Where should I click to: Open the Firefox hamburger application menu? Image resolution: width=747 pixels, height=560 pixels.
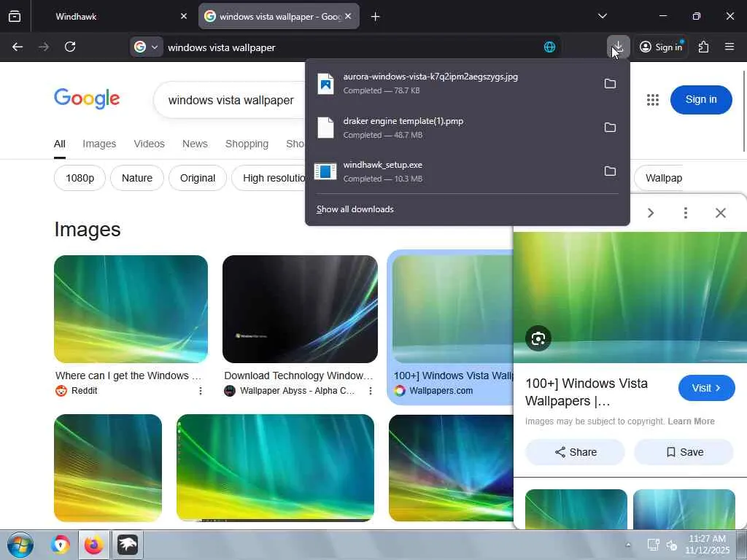pyautogui.click(x=729, y=47)
